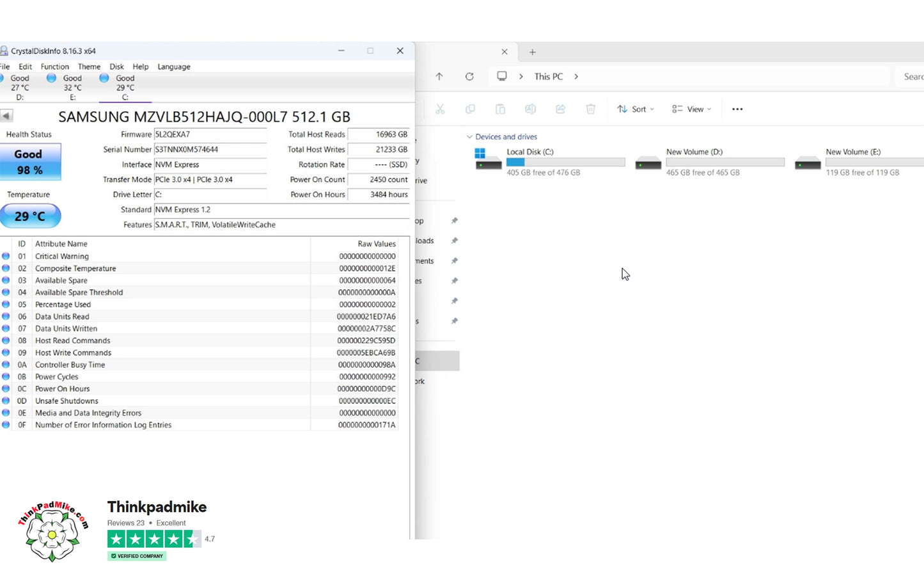Open the See more ellipsis menu
The image size is (924, 581).
tap(737, 109)
